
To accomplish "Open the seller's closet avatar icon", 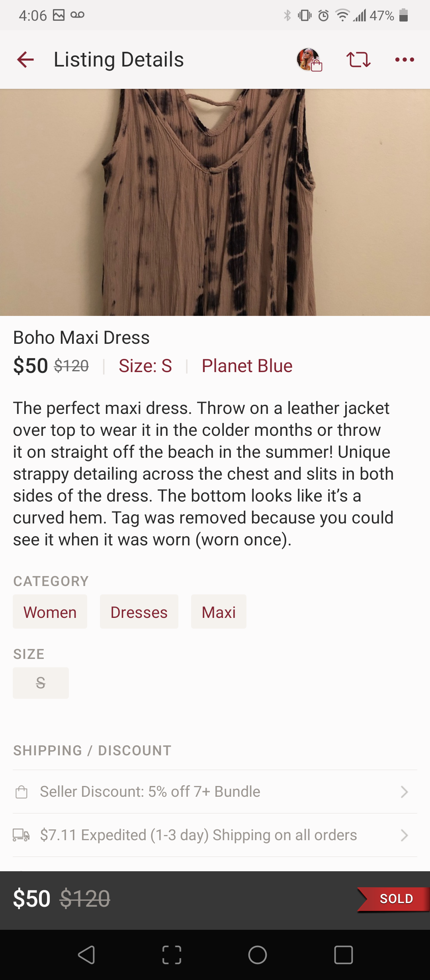I will click(x=309, y=60).
